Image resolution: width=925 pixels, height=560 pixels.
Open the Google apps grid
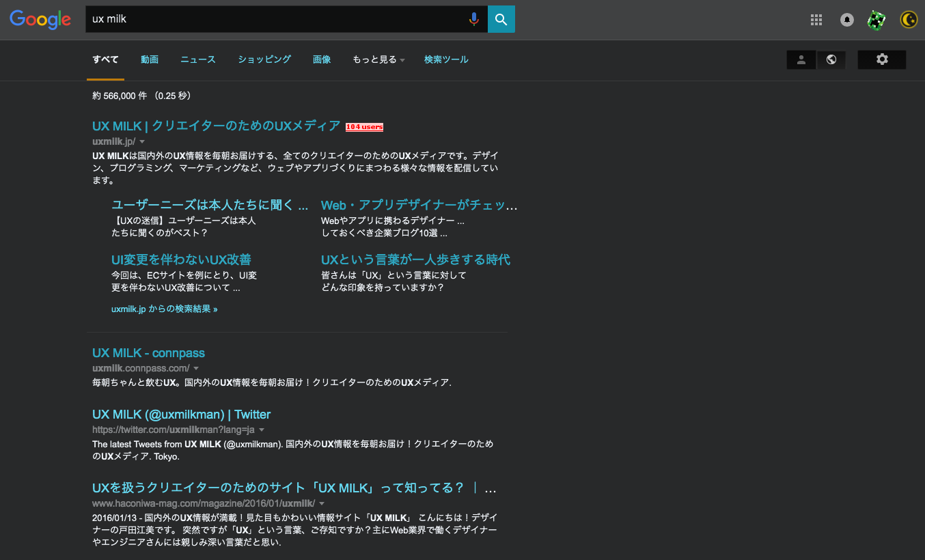pos(816,19)
